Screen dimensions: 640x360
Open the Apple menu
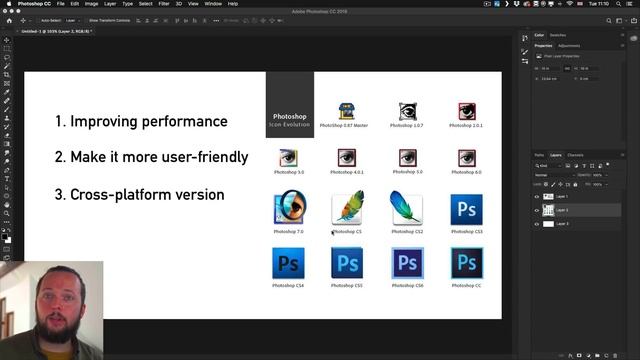pos(9,4)
